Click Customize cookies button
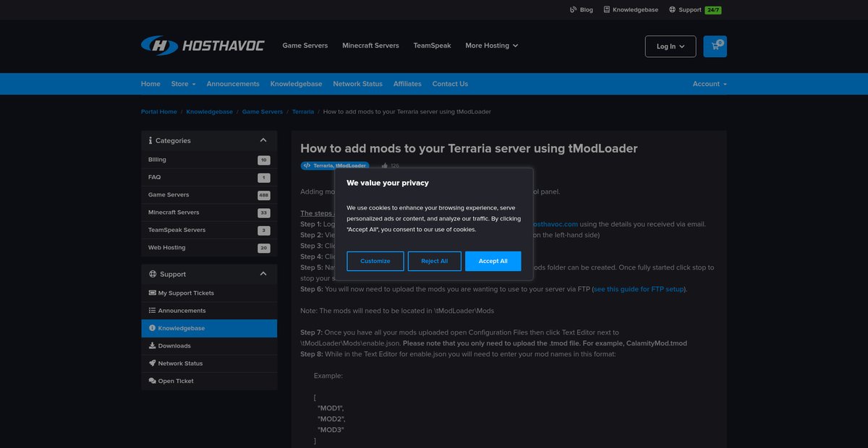This screenshot has width=868, height=448. tap(375, 261)
